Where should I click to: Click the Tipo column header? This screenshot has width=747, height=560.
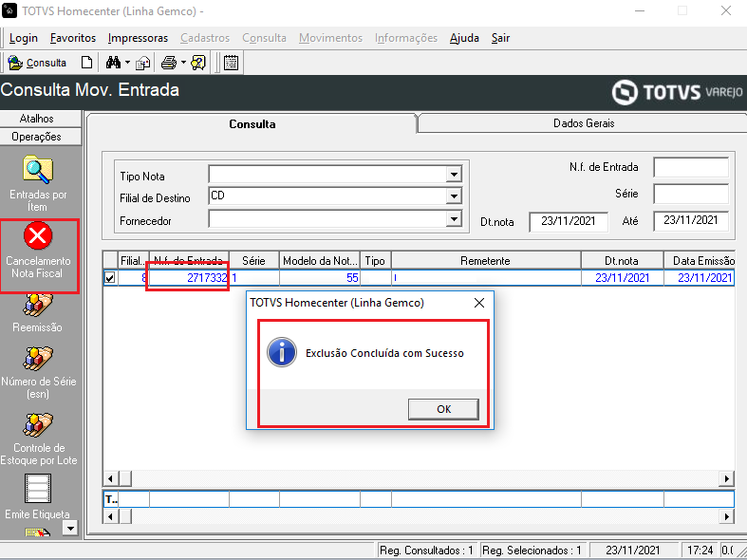376,260
